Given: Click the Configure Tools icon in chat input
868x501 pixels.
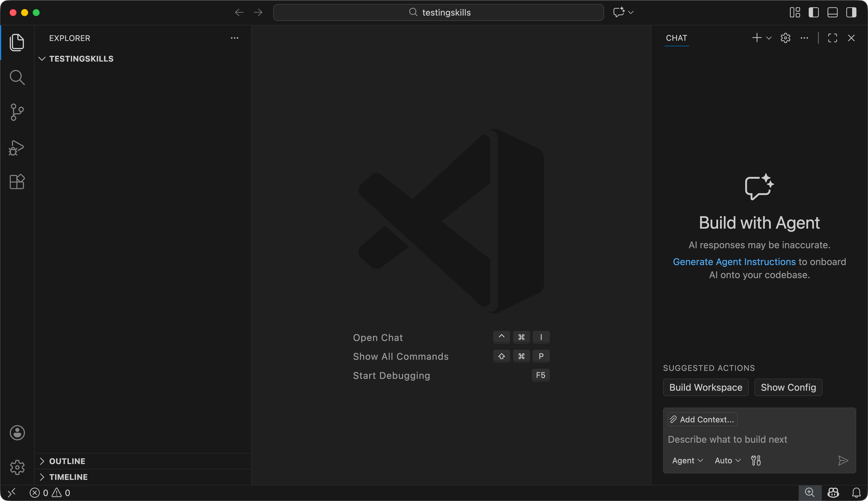Looking at the screenshot, I should (756, 461).
